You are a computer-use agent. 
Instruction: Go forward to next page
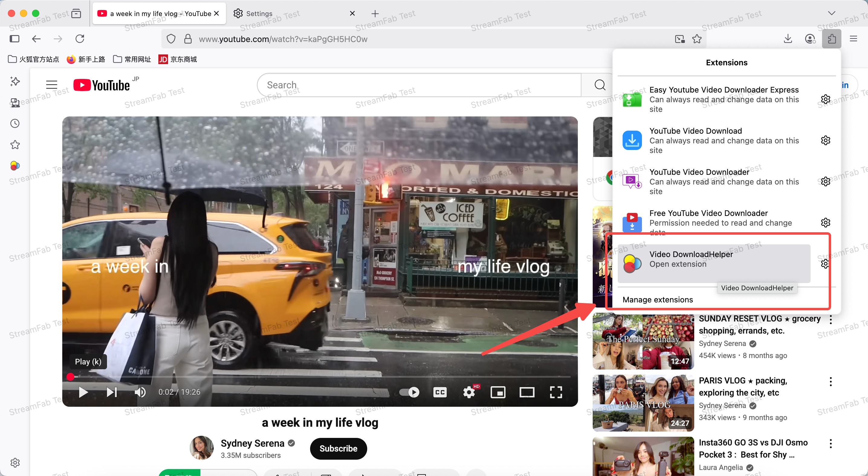58,39
